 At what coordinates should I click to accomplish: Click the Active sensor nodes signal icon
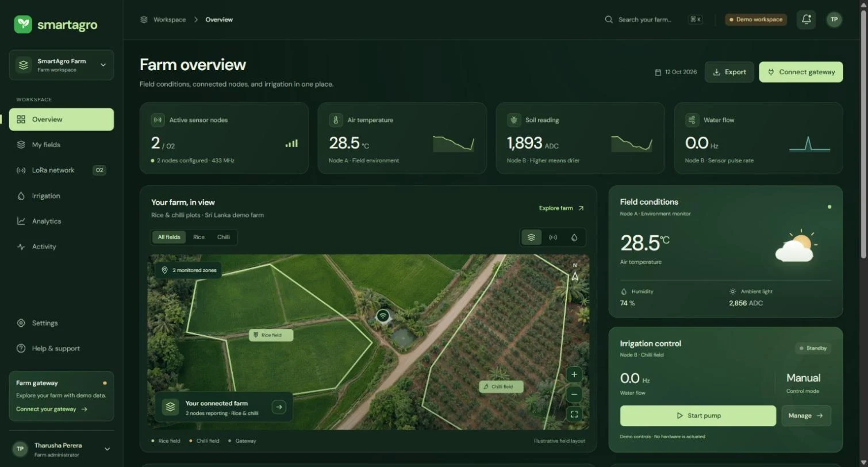(158, 120)
